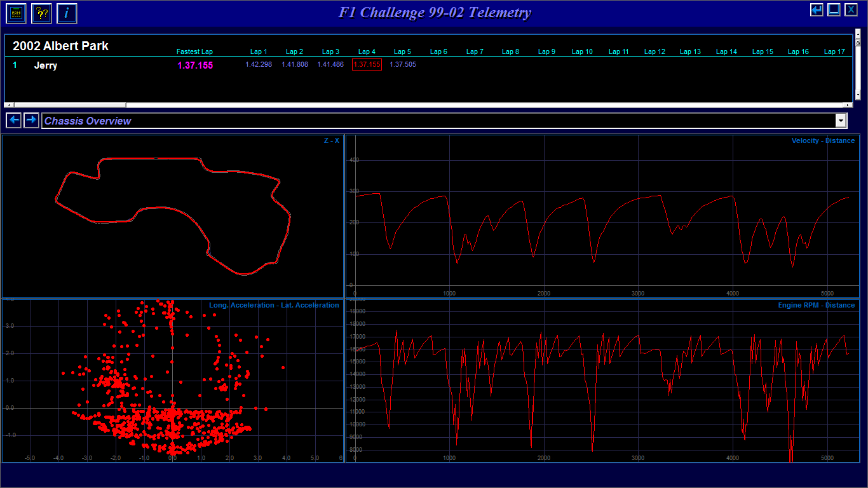Click the Lap 14 column header

[726, 52]
